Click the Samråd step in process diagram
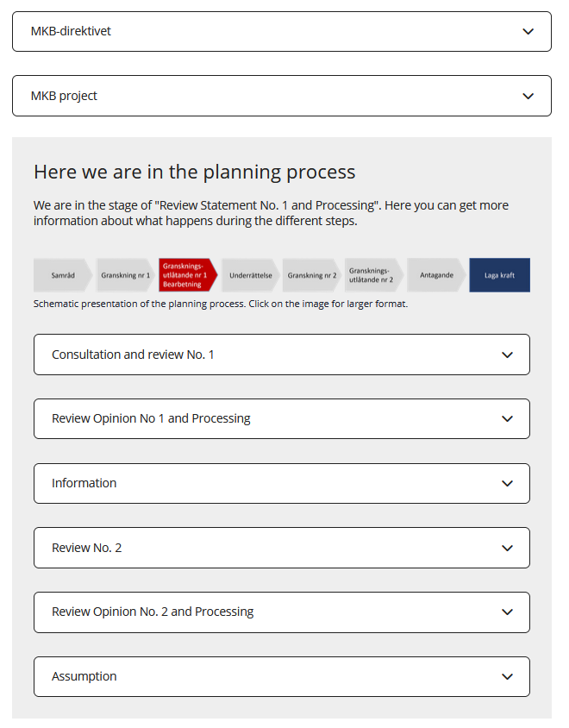This screenshot has height=728, width=569. coord(62,275)
